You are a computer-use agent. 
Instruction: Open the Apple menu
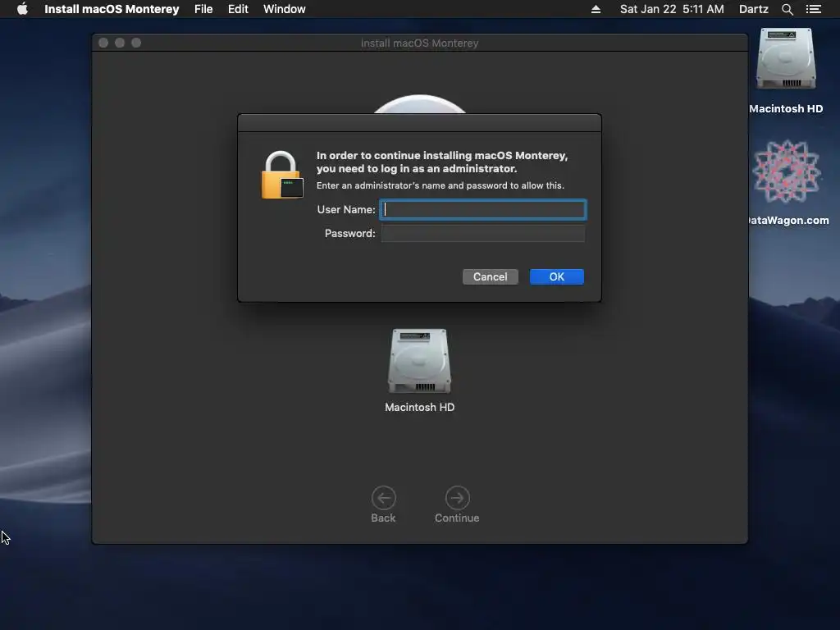coord(22,9)
